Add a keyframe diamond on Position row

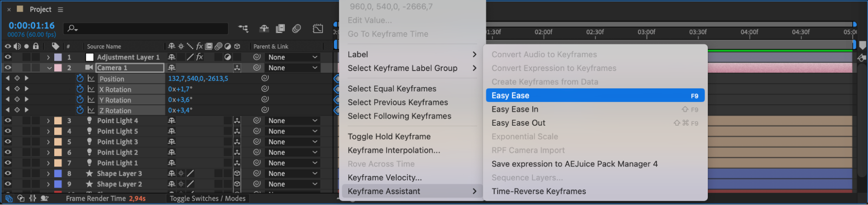pyautogui.click(x=17, y=78)
